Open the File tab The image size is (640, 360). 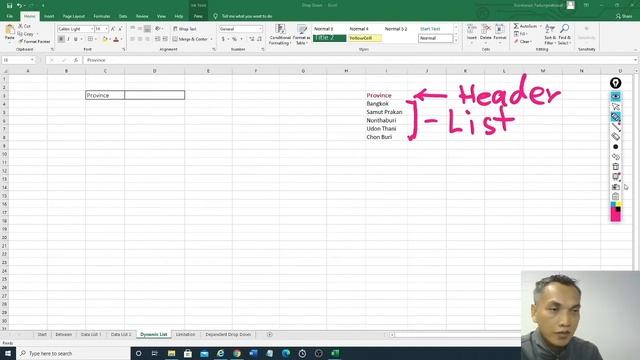(x=9, y=16)
